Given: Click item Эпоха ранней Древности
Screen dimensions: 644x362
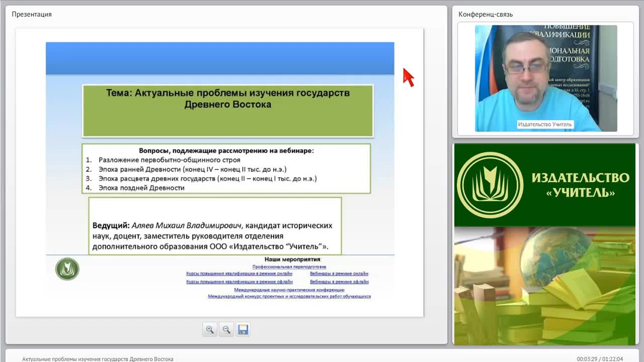Looking at the screenshot, I should coord(193,169).
